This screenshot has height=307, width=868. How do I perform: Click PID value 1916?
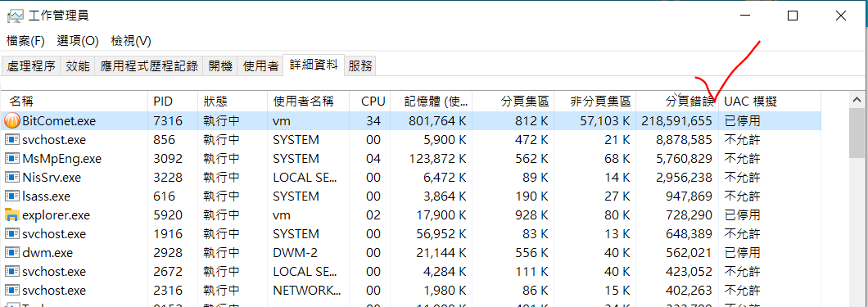click(168, 233)
